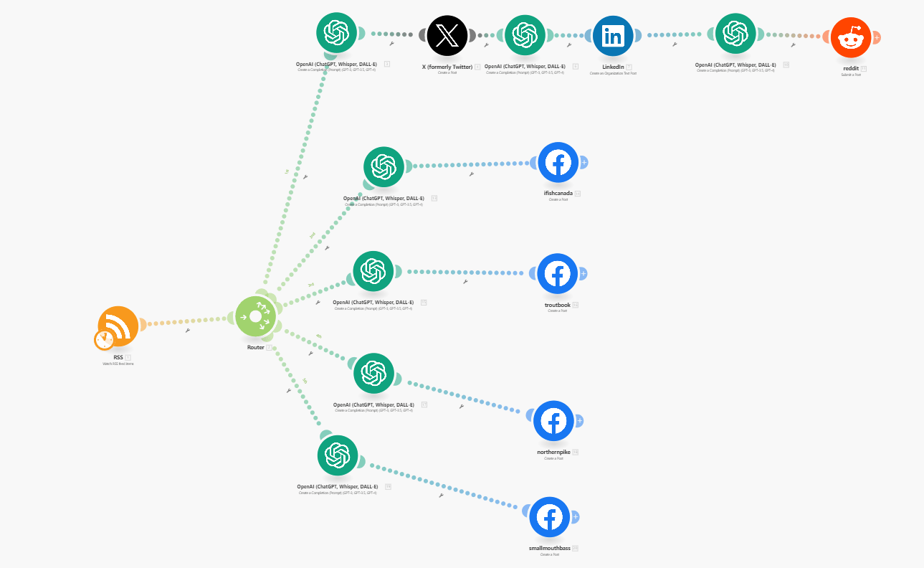
Task: Open the northernpike Facebook module
Action: coord(553,421)
